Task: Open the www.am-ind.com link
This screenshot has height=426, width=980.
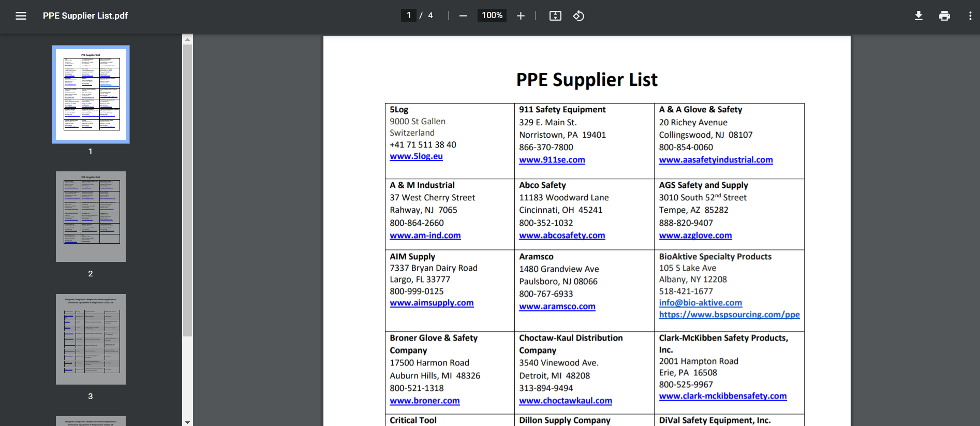Action: click(x=425, y=236)
